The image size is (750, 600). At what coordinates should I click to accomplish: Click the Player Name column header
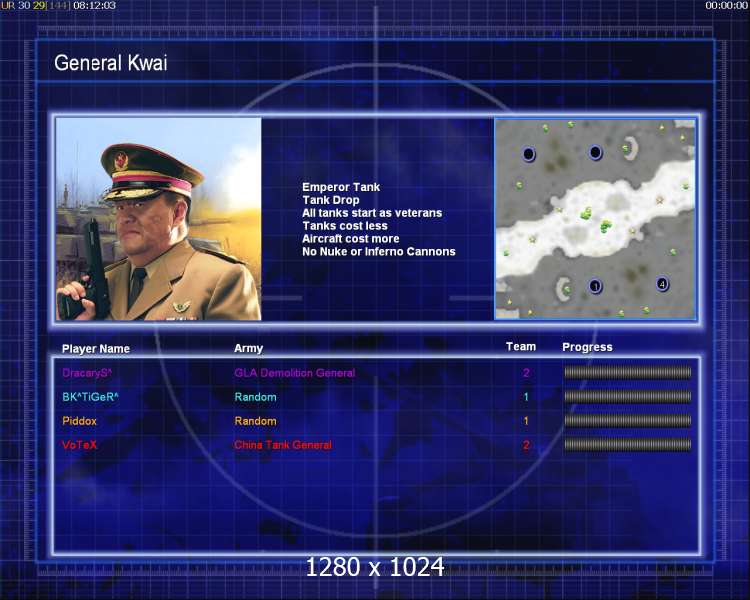[x=96, y=349]
